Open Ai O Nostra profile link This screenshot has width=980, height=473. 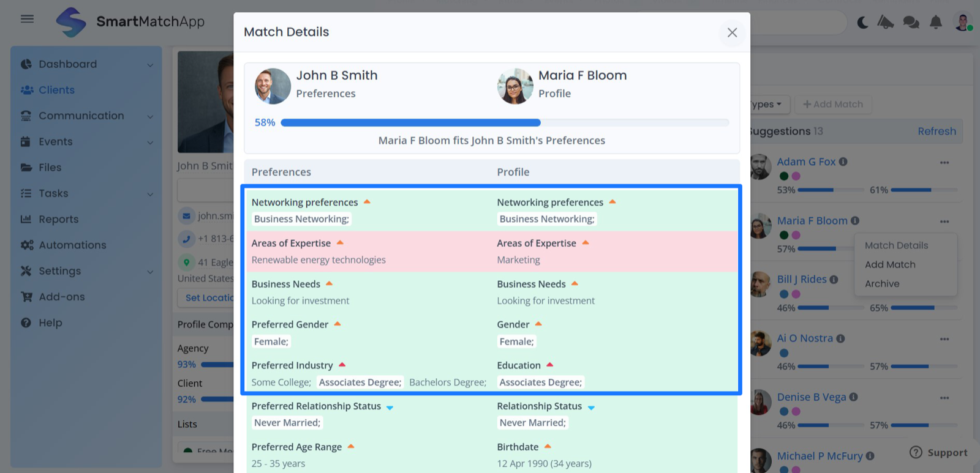coord(805,338)
